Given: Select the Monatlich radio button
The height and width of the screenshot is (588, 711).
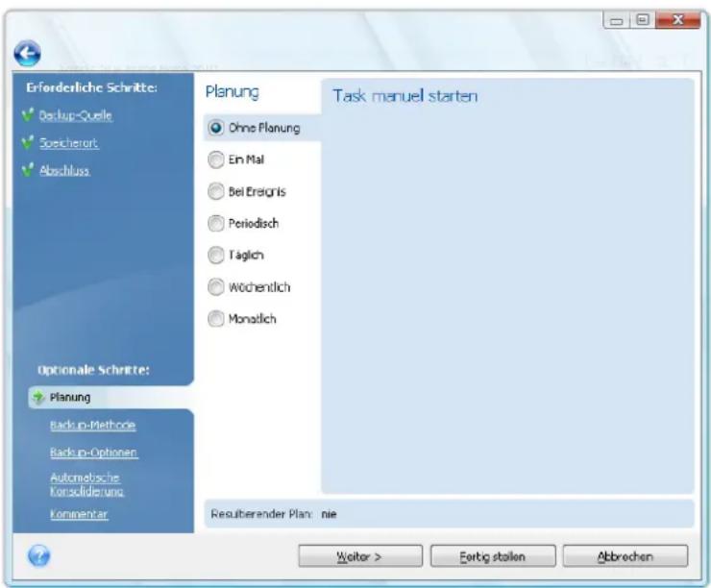Looking at the screenshot, I should pyautogui.click(x=216, y=319).
